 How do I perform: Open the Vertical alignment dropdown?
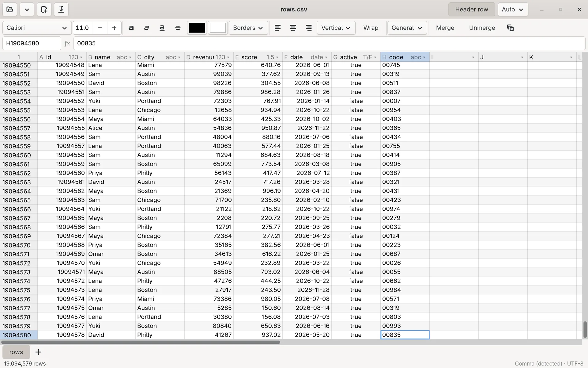coord(336,28)
